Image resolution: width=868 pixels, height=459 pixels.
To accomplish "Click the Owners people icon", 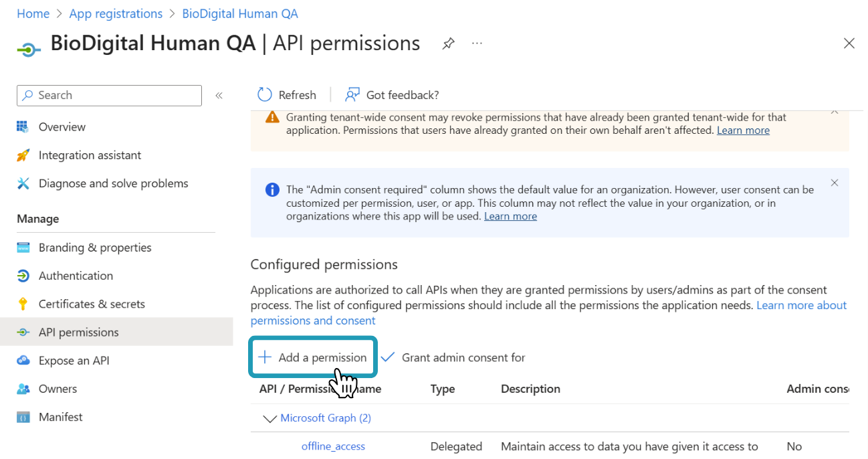I will coord(23,389).
